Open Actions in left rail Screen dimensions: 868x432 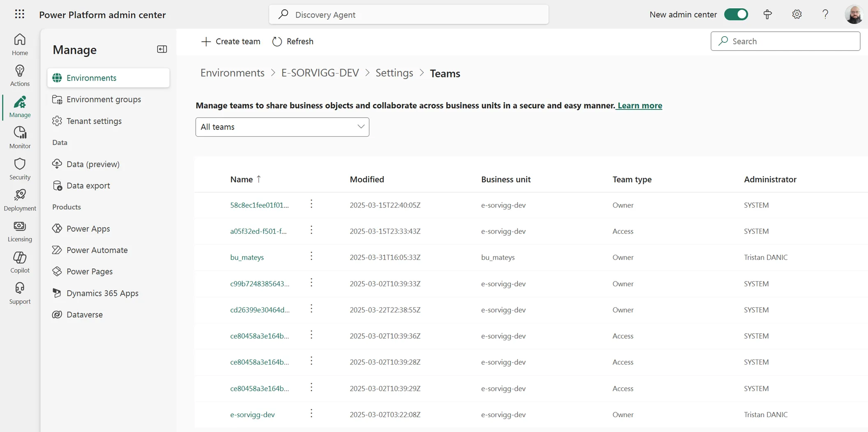20,76
